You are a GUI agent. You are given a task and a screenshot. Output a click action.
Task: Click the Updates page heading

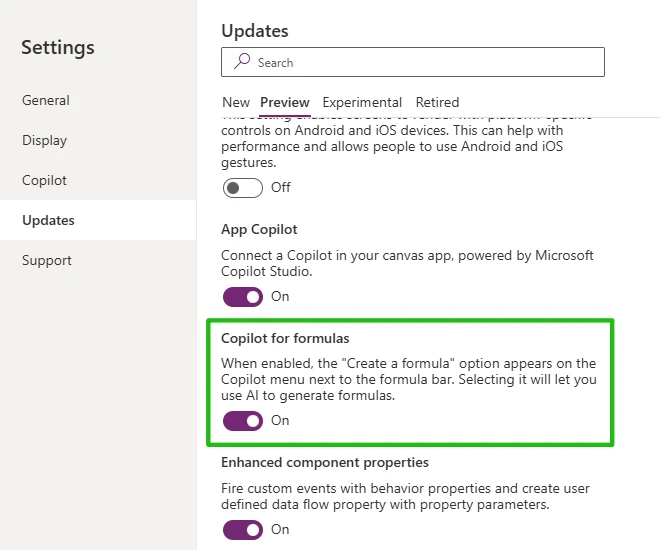[255, 31]
